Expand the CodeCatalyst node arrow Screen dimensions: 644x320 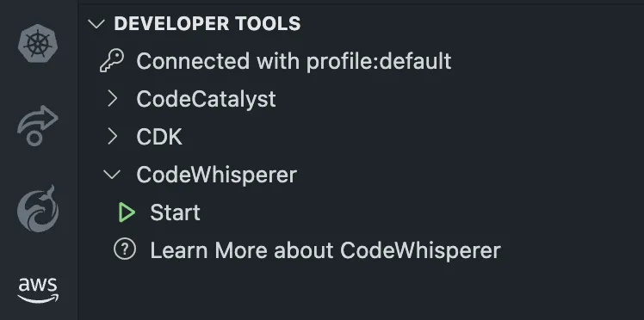pyautogui.click(x=113, y=99)
